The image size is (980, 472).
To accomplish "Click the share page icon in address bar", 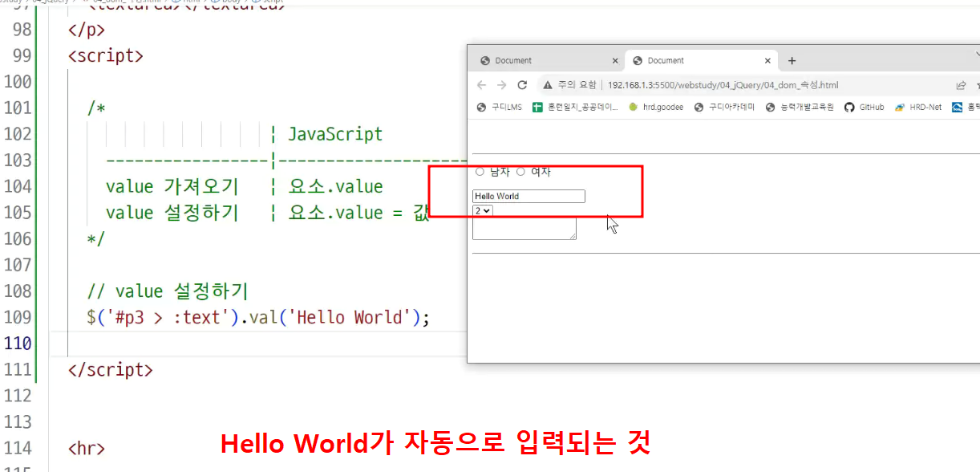I will coord(961,85).
